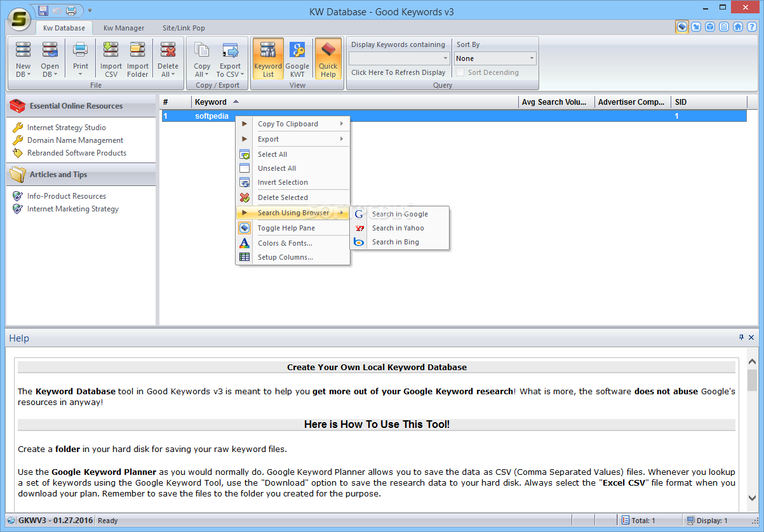
Task: Click the document icon in top-right toolbar
Action: [x=724, y=27]
